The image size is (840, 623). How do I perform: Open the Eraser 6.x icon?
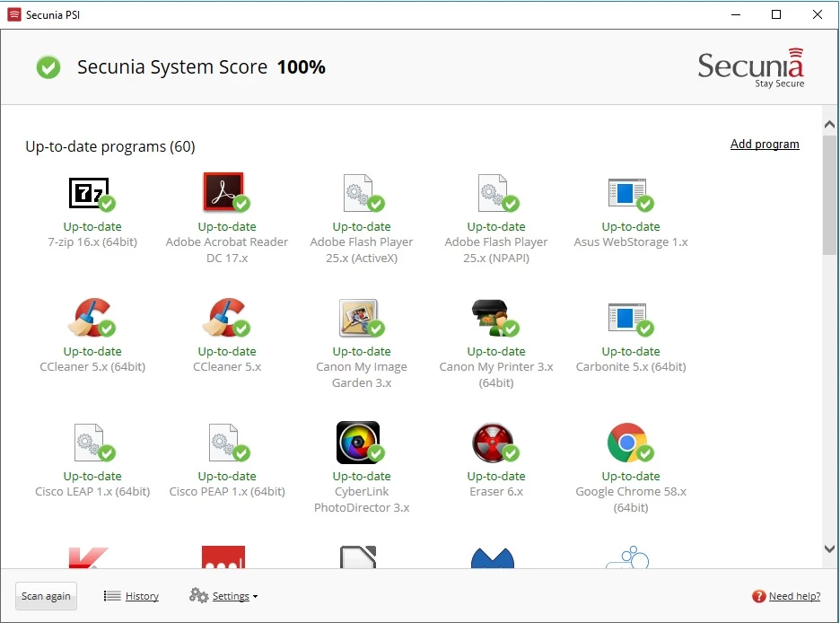click(495, 443)
